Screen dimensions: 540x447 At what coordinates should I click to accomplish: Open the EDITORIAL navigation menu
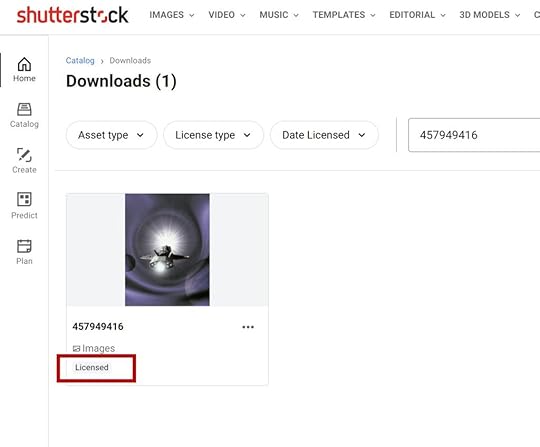tap(417, 15)
